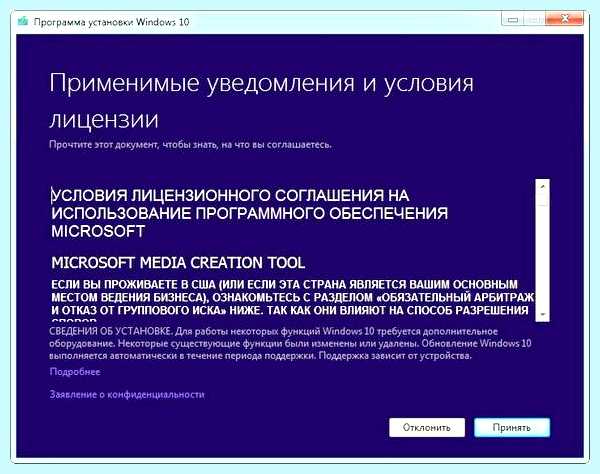Image resolution: width=600 pixels, height=474 pixels.
Task: Click the license text scroll-up arrow
Action: coord(542,186)
